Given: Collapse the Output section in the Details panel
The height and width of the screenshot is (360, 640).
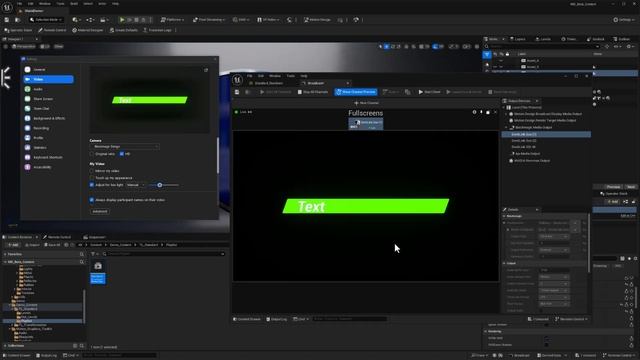Looking at the screenshot, I should [504, 263].
